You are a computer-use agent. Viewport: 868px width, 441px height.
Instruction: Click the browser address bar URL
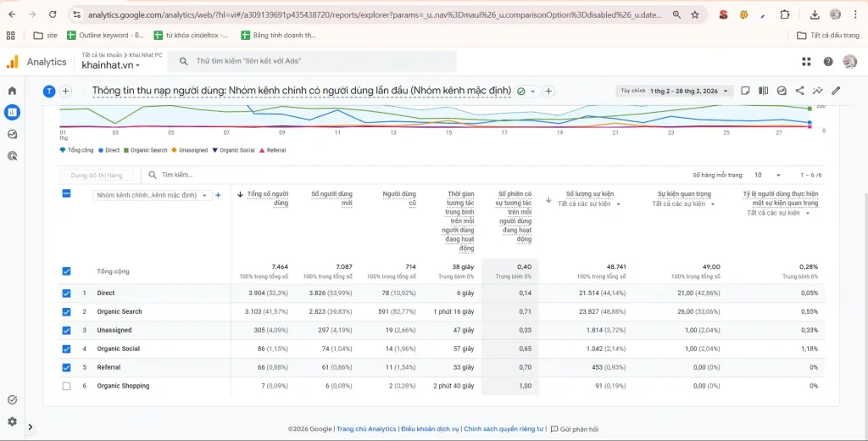[x=375, y=15]
